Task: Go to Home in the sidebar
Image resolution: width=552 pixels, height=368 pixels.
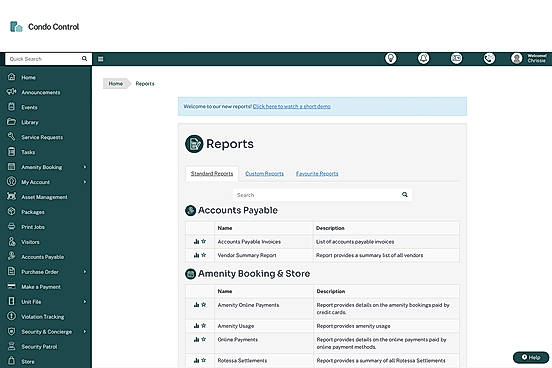Action: pos(28,77)
